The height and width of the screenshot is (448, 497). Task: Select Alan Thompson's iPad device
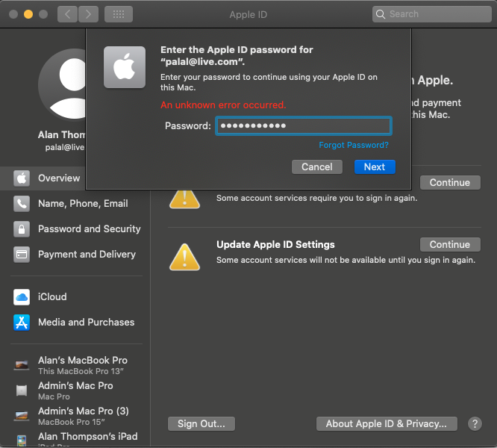point(75,439)
